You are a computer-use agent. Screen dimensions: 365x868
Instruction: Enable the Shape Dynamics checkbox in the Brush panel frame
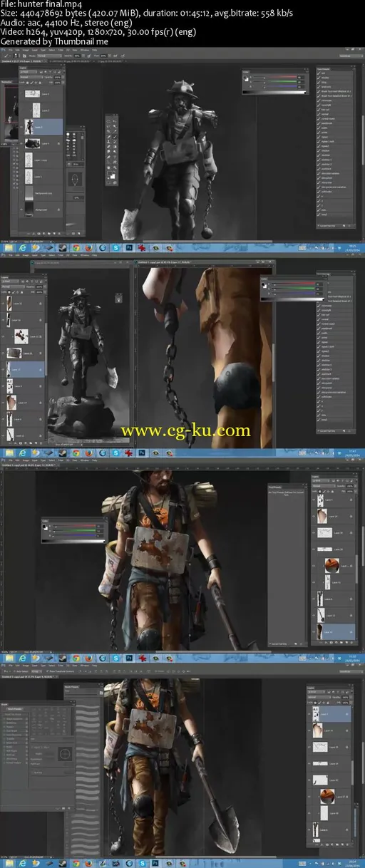tap(4, 718)
